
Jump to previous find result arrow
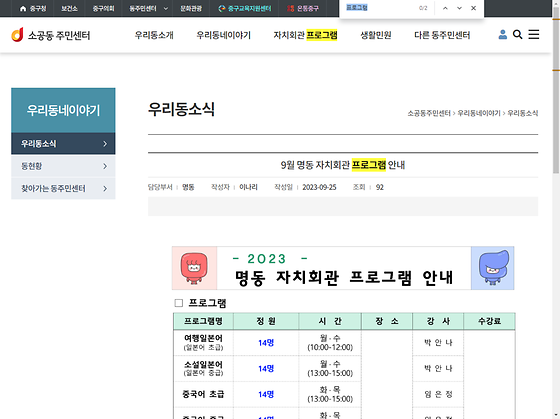pos(445,8)
